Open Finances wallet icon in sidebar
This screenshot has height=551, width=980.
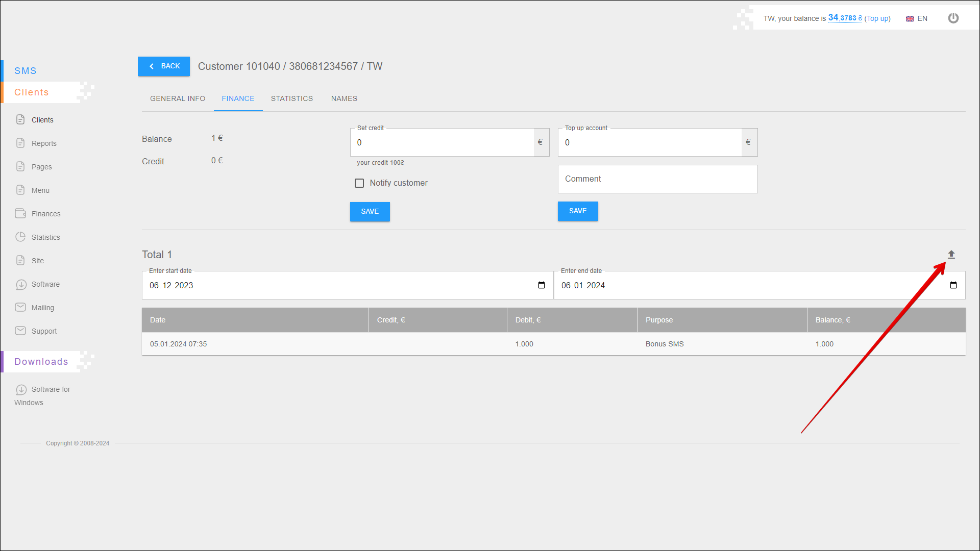[20, 213]
